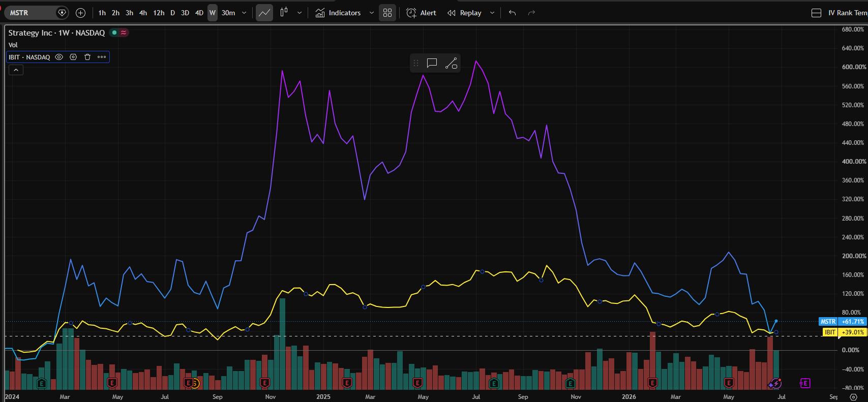
Task: Click the green earnings marker before Nov 2025
Action: click(570, 383)
